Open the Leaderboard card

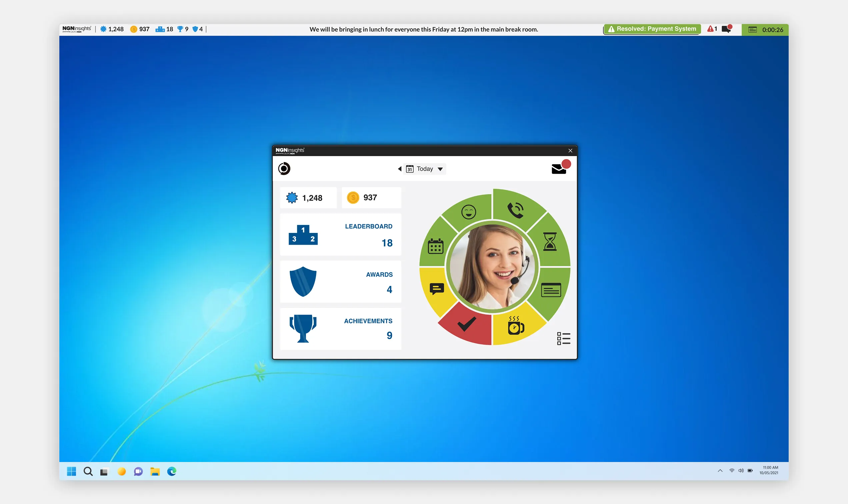point(341,234)
